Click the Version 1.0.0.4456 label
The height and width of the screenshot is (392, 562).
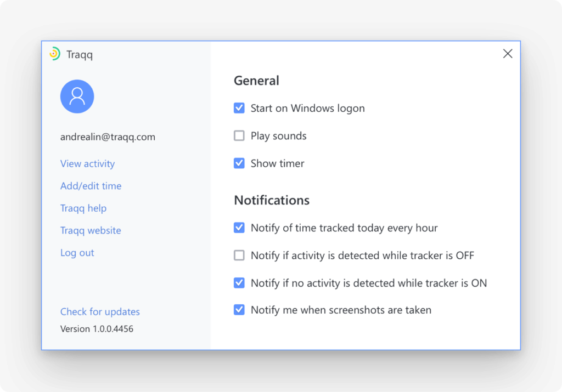click(97, 329)
